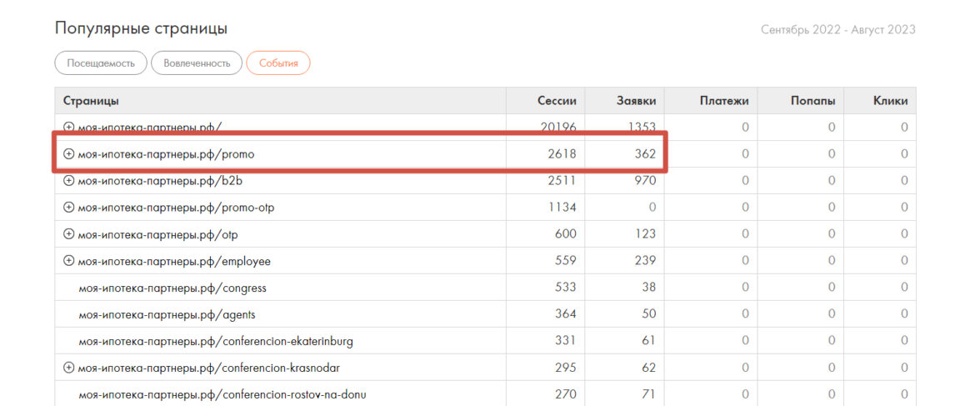
Task: Sort by the Сессии column header
Action: click(557, 101)
